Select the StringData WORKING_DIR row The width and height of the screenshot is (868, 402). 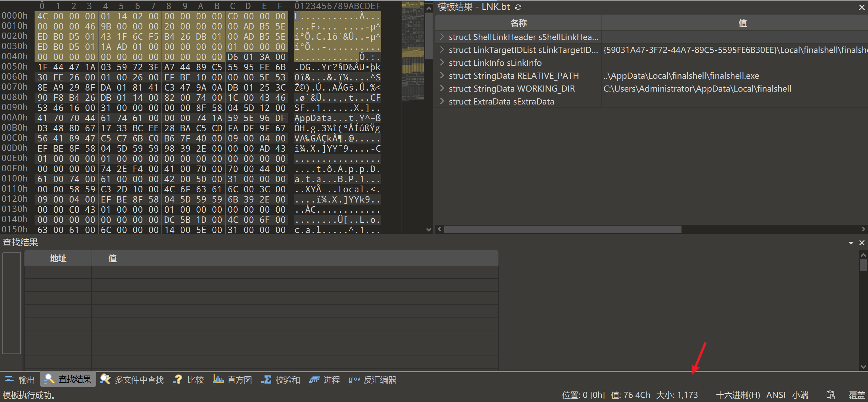pos(512,89)
